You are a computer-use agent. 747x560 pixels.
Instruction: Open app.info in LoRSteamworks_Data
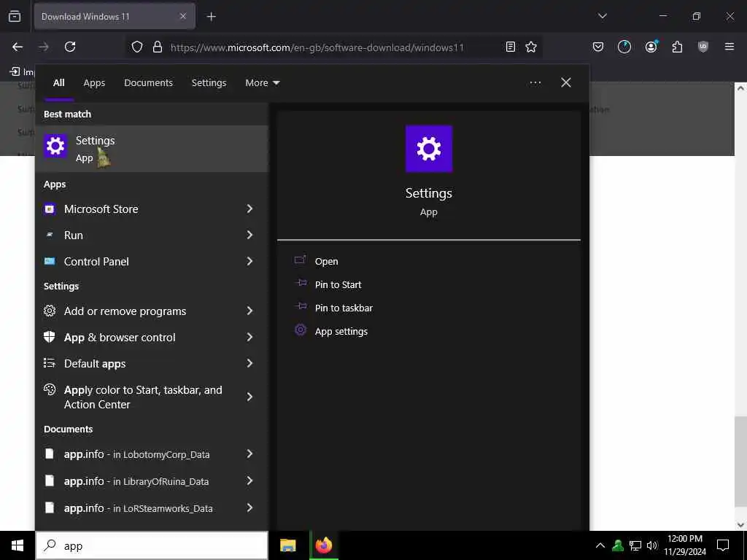(x=138, y=508)
